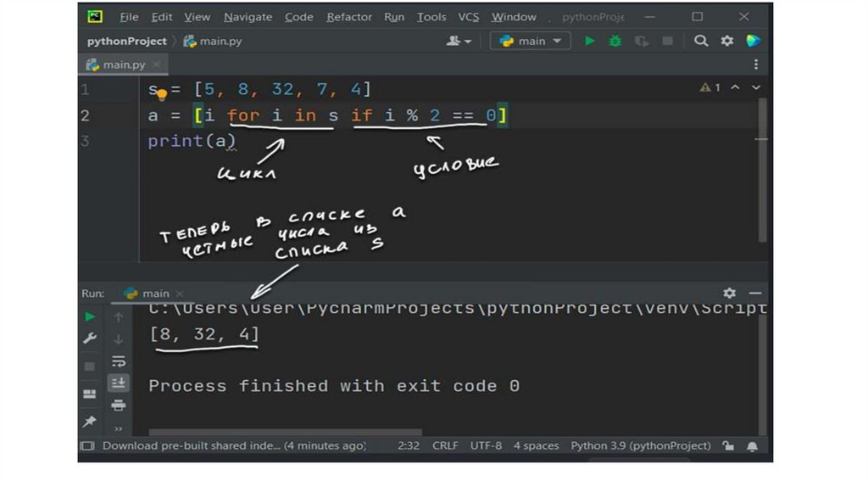Open Search Everywhere magnifier icon
The height and width of the screenshot is (487, 868).
pyautogui.click(x=701, y=41)
